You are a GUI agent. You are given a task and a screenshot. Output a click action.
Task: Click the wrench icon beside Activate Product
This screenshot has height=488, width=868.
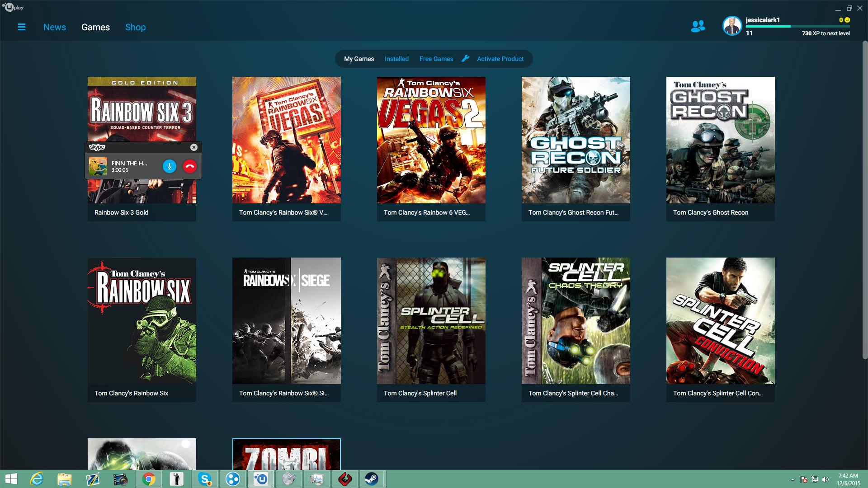[465, 58]
